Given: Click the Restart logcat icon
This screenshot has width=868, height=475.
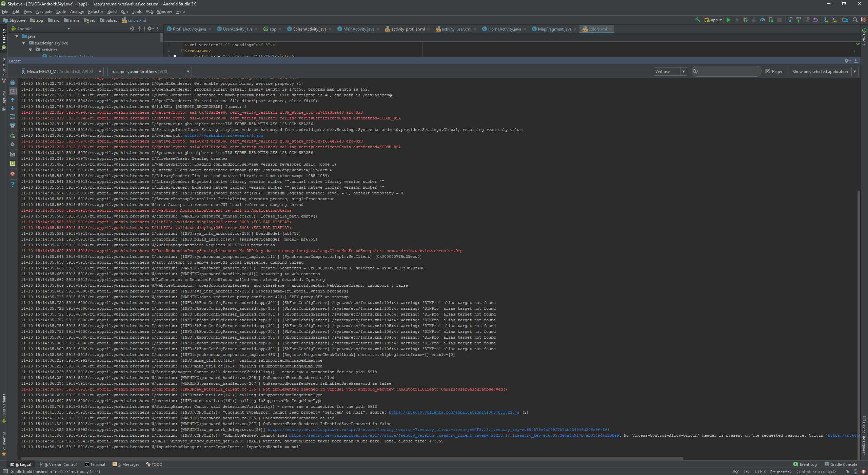Looking at the screenshot, I should (13, 136).
